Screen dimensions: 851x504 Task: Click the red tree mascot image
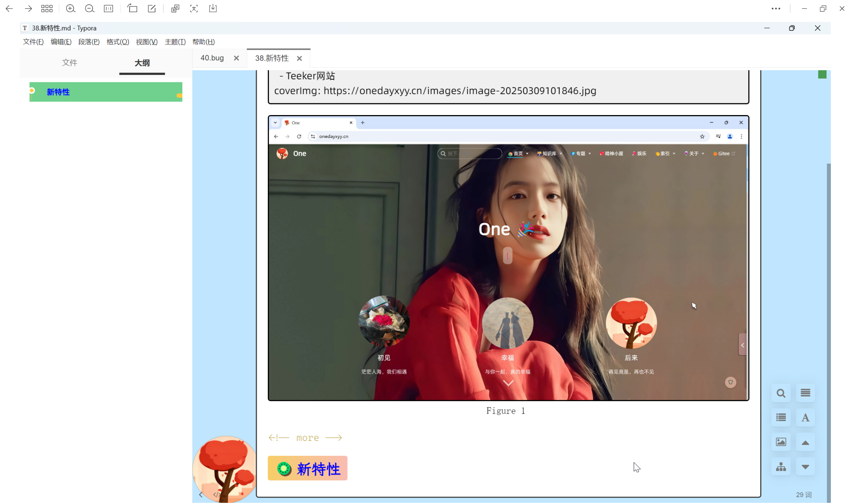[x=225, y=469]
